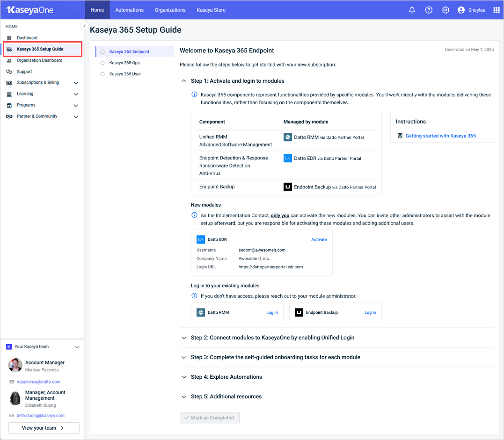The width and height of the screenshot is (504, 440).
Task: Expand Subscriptions & Billing menu
Action: 76,83
